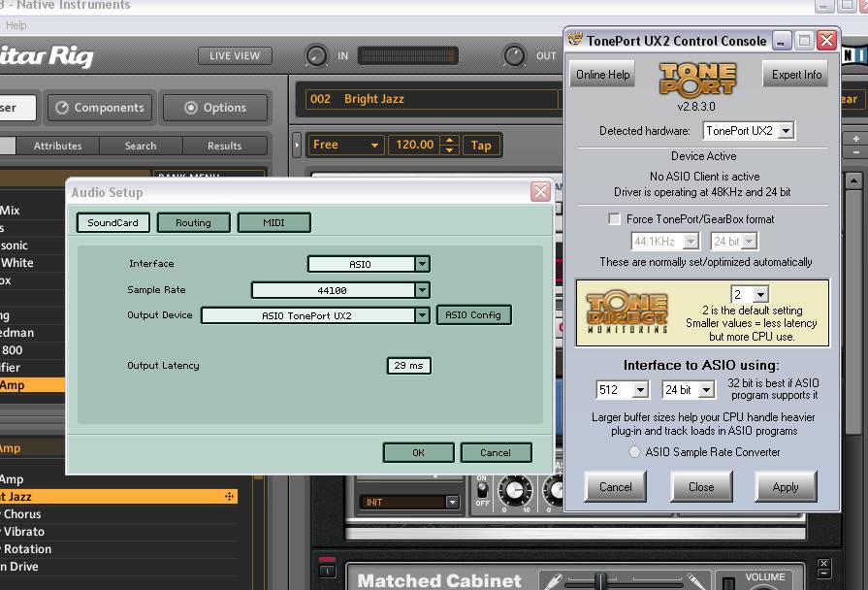Screen dimensions: 868x590
Task: Enable Force TonePort/GearBox format checkbox
Action: click(614, 219)
